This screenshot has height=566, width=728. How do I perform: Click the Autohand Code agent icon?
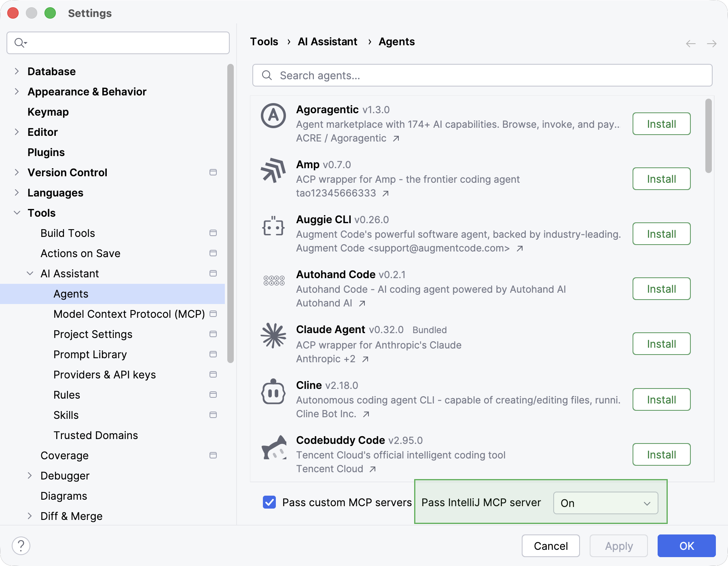pyautogui.click(x=274, y=280)
